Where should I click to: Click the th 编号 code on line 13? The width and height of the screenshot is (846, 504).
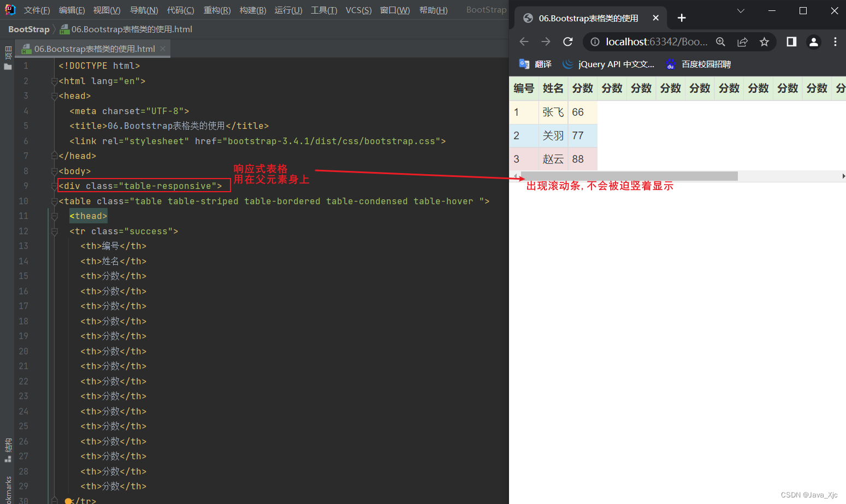point(114,246)
